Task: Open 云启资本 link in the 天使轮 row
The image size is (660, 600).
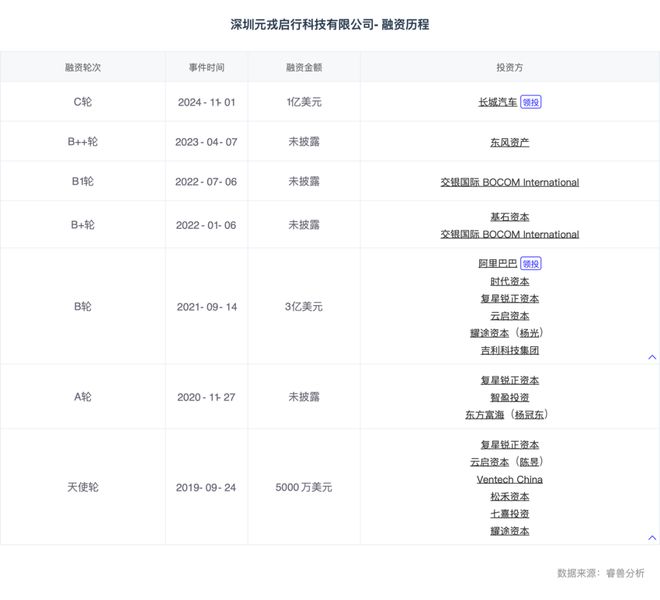Action: tap(489, 462)
